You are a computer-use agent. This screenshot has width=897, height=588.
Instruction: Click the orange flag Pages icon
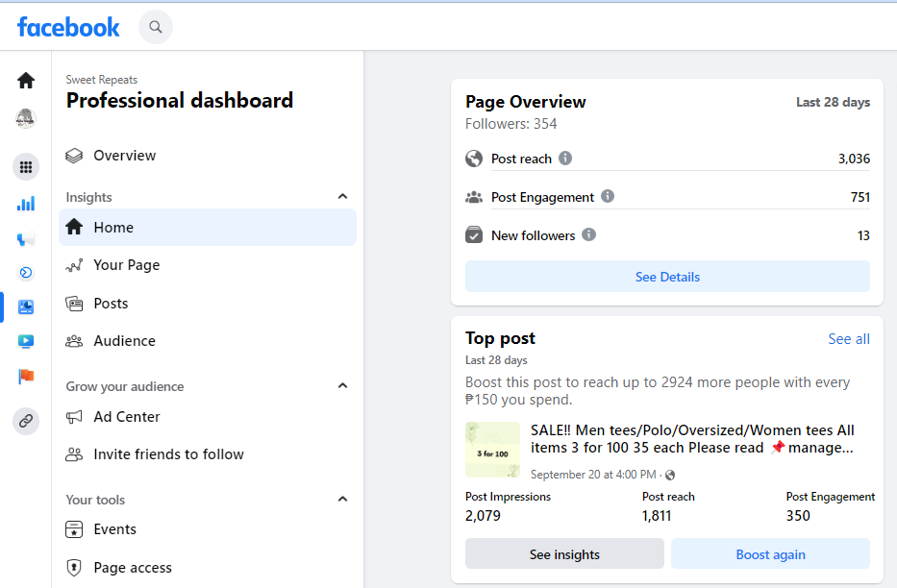(26, 376)
